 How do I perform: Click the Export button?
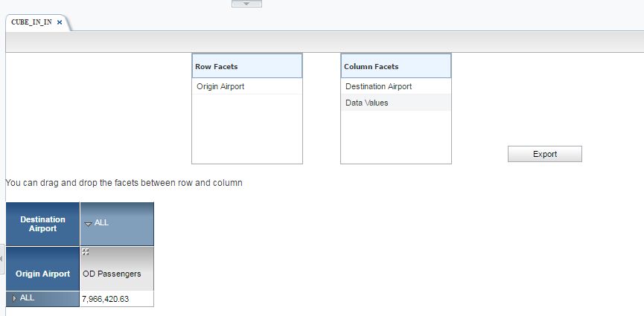point(544,154)
